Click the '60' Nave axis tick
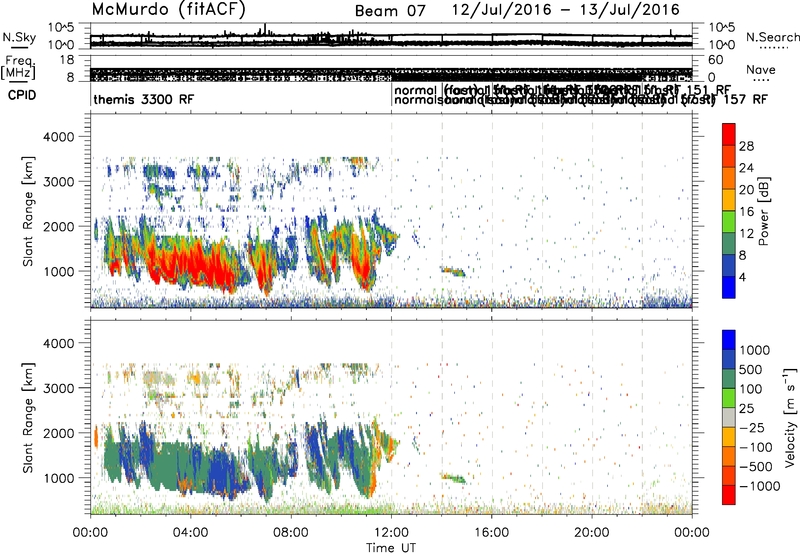 click(716, 60)
